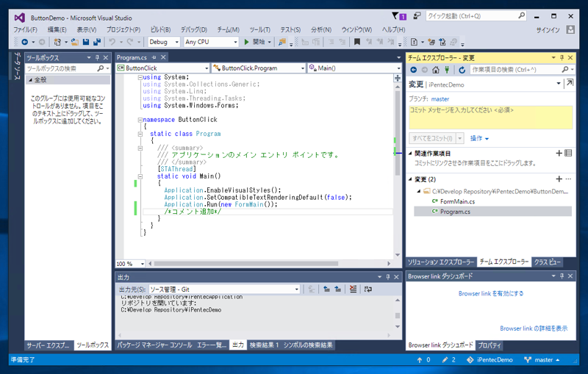Click the send feedback icon in the title bar

pyautogui.click(x=417, y=15)
